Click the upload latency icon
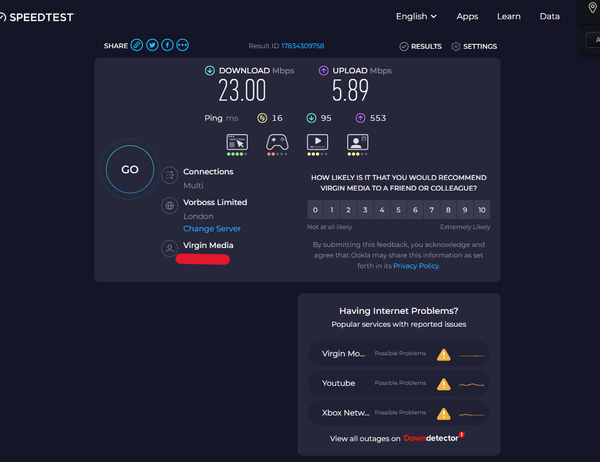The height and width of the screenshot is (462, 600). (360, 118)
